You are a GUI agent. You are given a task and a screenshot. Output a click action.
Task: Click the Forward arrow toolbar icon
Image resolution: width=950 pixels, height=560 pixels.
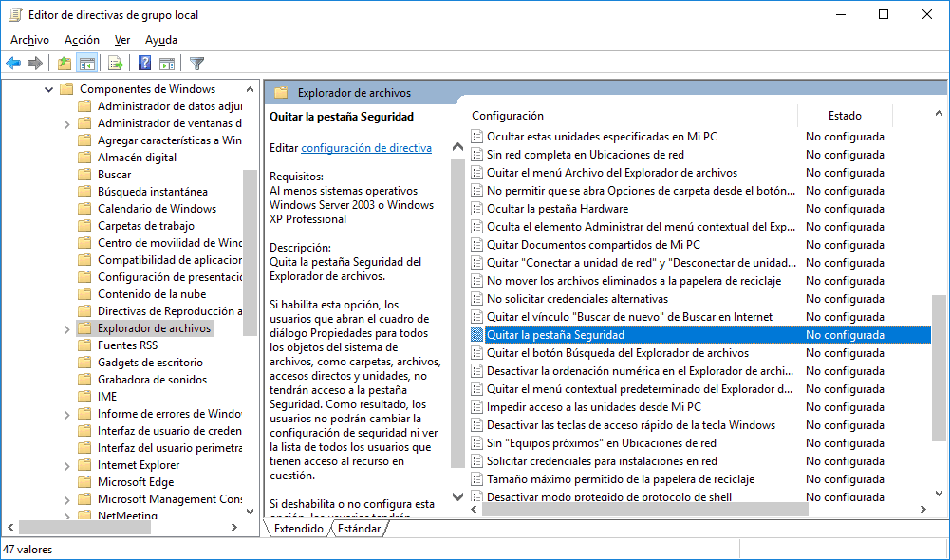tap(35, 63)
